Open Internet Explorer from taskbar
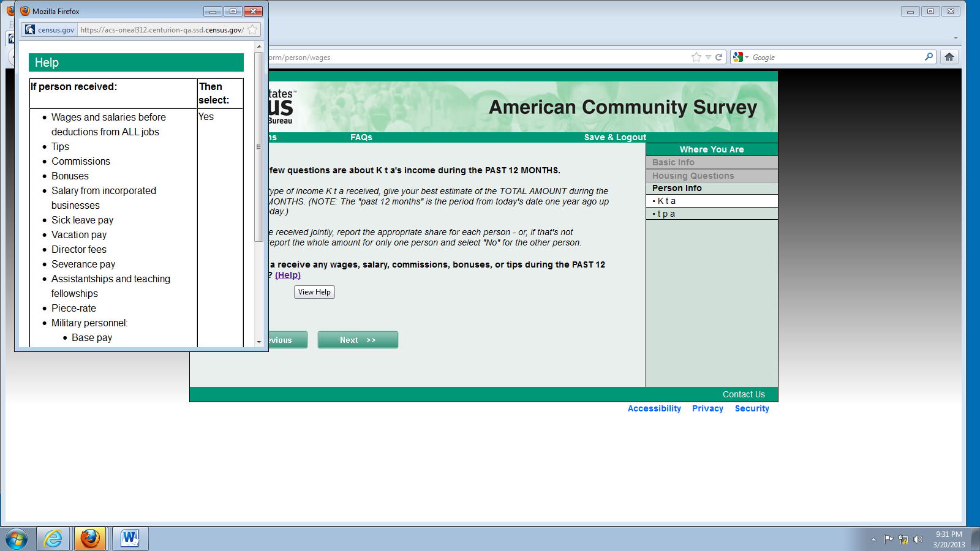Screen dimensions: 980x551 (x=53, y=539)
